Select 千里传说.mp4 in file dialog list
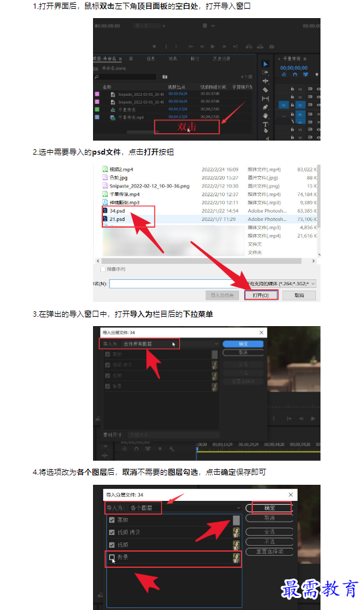This screenshot has width=364, height=610. 124,194
